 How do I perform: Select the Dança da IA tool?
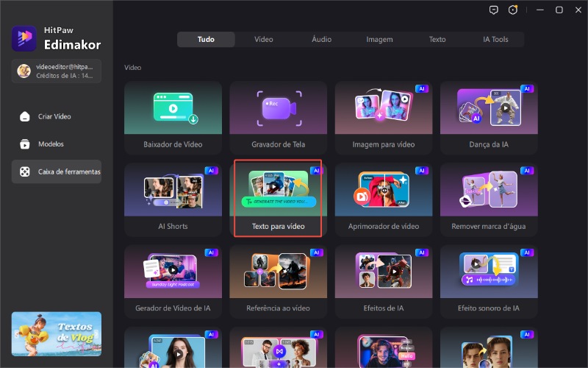click(x=489, y=117)
